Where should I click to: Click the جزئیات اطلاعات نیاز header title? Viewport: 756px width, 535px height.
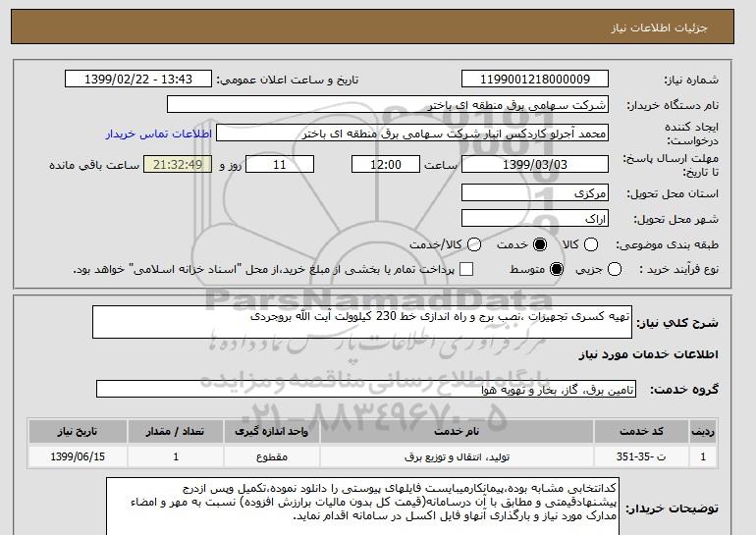pyautogui.click(x=659, y=27)
